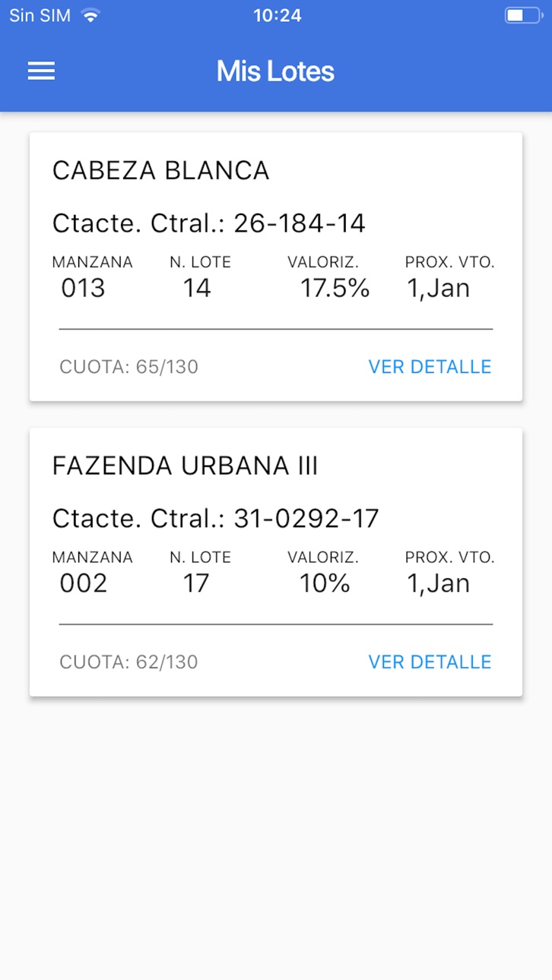This screenshot has height=980, width=552.
Task: Tap the 17.5% valorization value
Action: coord(335,288)
